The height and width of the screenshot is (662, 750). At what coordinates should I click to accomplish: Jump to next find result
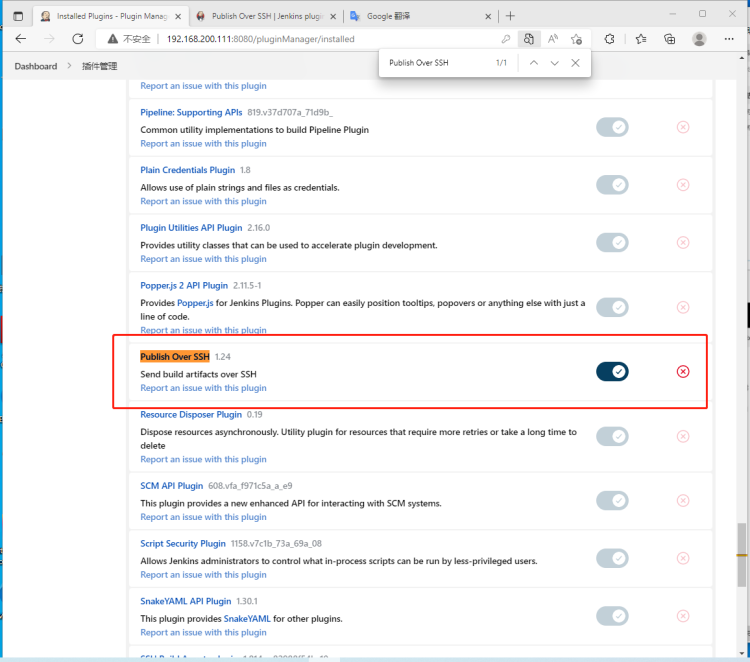coord(554,63)
